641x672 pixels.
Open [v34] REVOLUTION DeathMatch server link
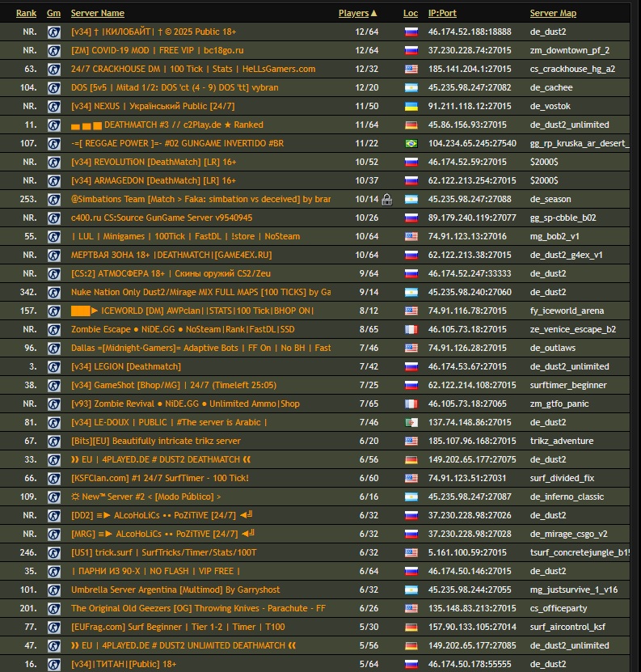coord(154,162)
